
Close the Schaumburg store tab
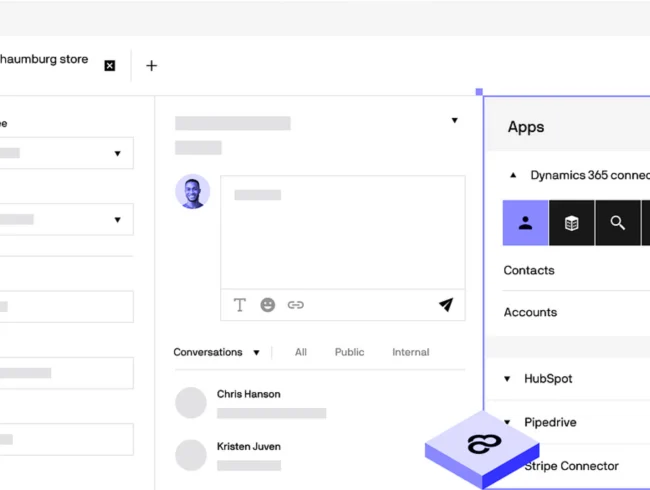coord(110,66)
